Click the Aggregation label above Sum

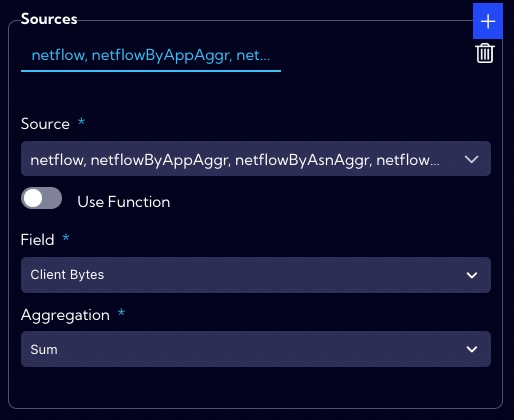pos(65,315)
